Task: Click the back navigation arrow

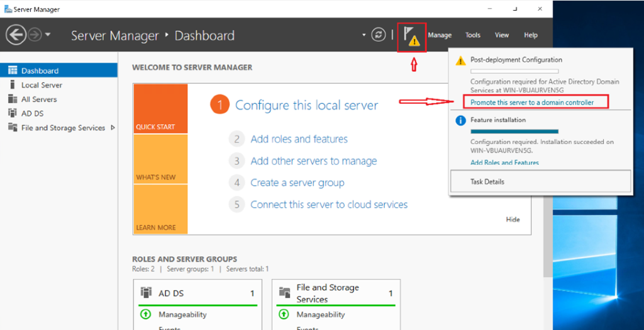Action: pos(16,35)
